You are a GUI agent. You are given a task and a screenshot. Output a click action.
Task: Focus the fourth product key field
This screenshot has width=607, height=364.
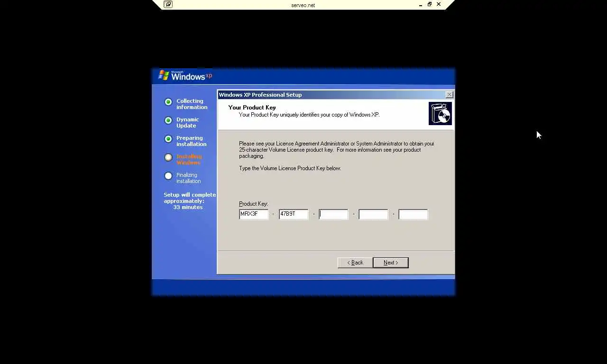tap(373, 214)
